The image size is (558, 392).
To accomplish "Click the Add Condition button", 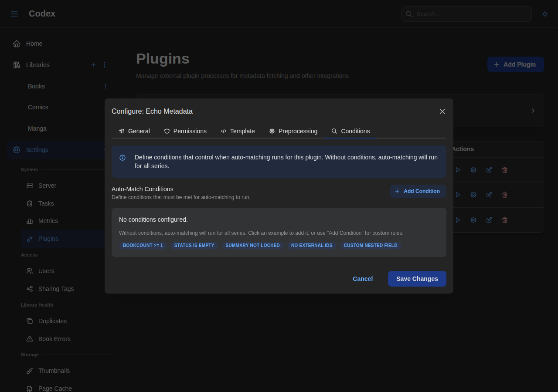I will coord(418,191).
